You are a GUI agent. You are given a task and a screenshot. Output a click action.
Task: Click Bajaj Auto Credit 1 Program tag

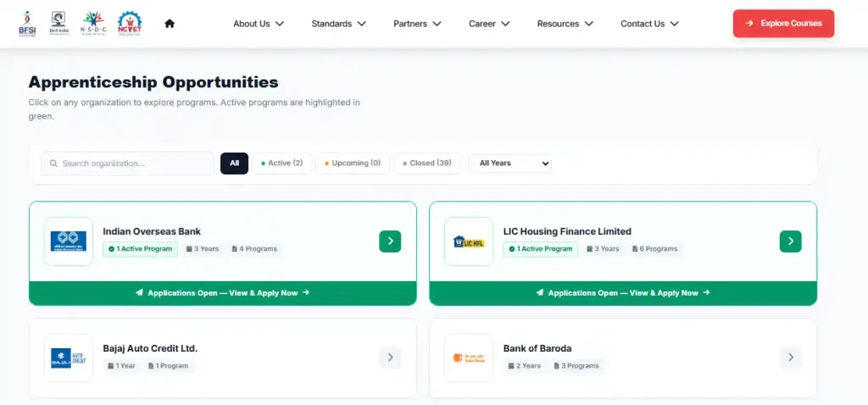pyautogui.click(x=169, y=366)
